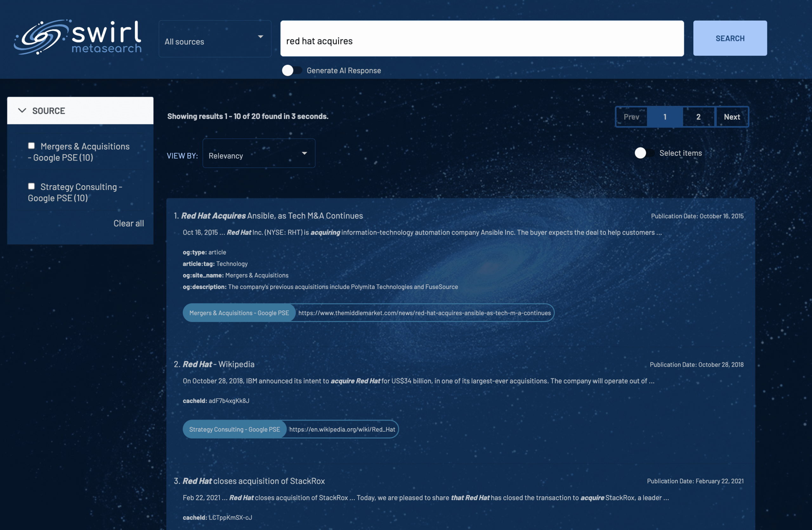Check Strategy Consulting - Google PSE filter
The height and width of the screenshot is (530, 812).
coord(31,186)
